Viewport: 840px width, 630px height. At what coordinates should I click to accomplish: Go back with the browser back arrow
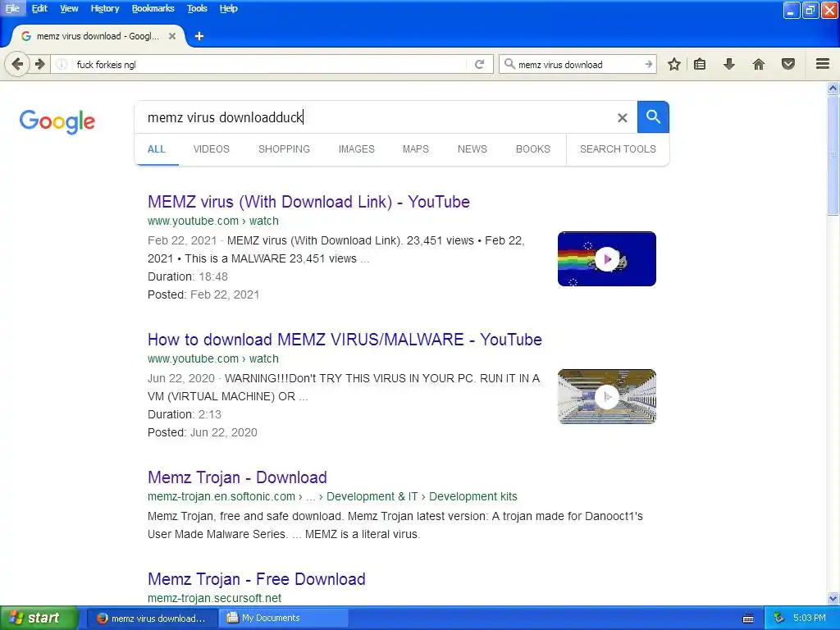point(17,64)
